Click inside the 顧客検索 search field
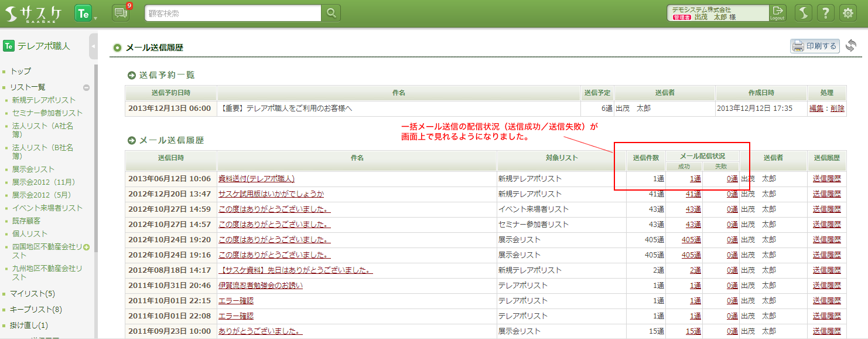Viewport: 868px width, 339px height. (233, 13)
